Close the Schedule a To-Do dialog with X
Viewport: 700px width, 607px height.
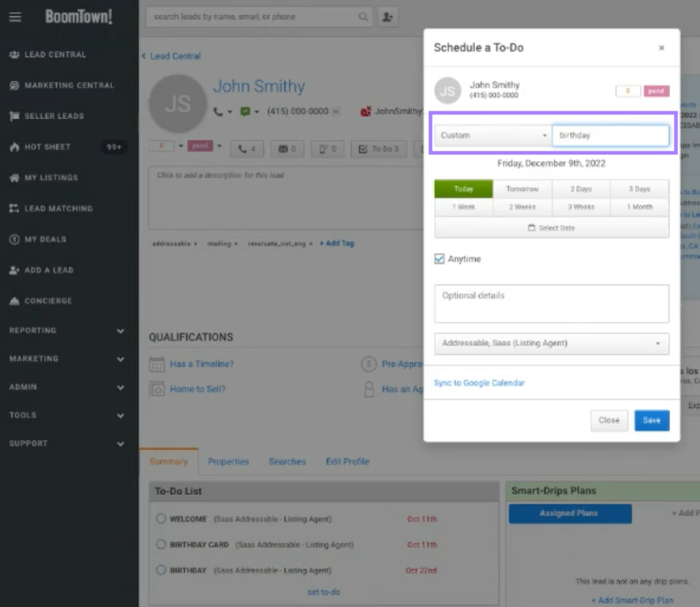(x=661, y=48)
